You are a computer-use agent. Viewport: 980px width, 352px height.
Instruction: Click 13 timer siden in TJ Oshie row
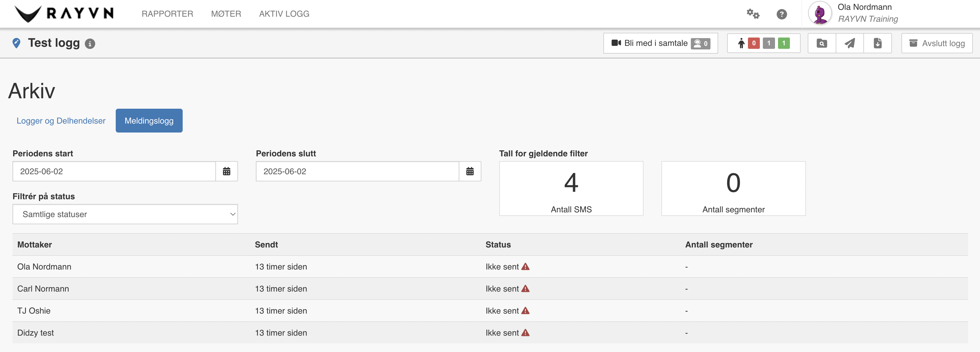(281, 311)
